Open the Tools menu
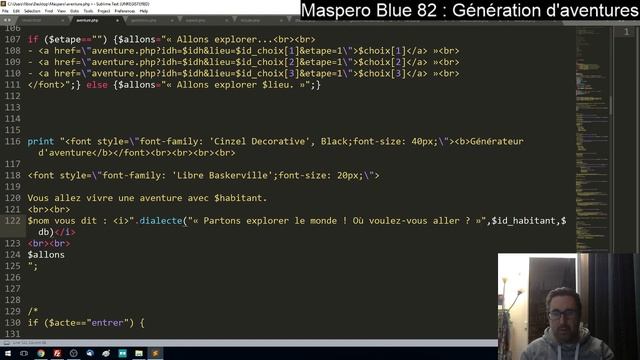640x360 pixels. [x=88, y=11]
